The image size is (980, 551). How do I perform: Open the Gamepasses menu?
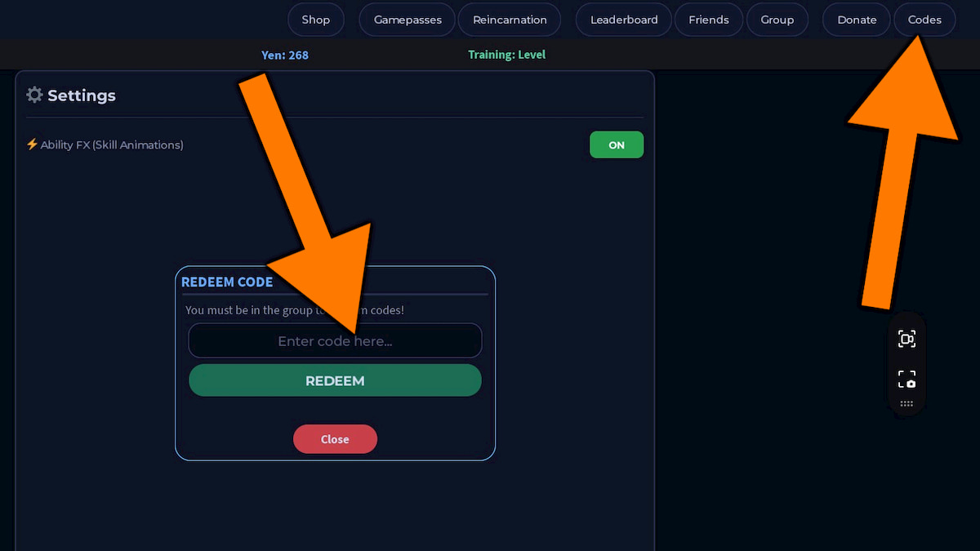408,20
